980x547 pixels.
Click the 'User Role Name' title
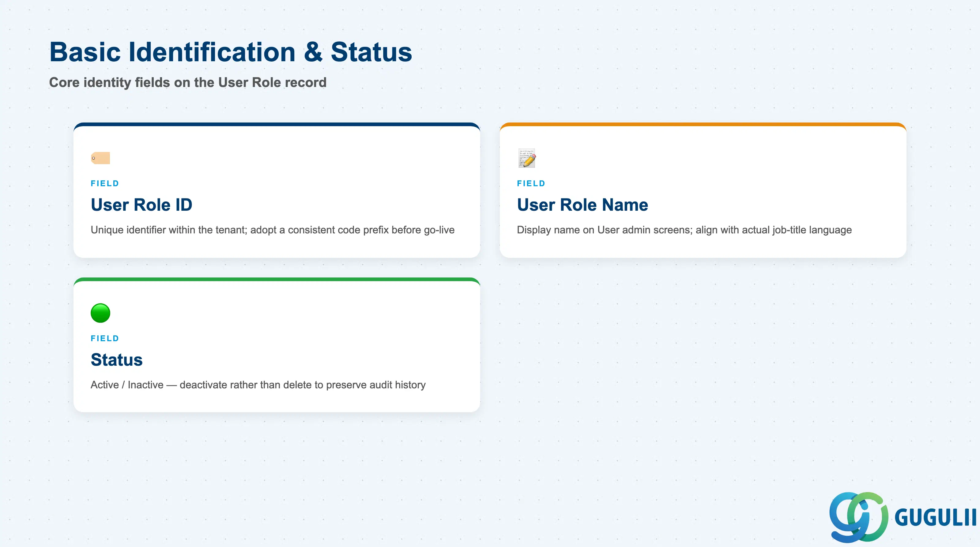pos(582,205)
